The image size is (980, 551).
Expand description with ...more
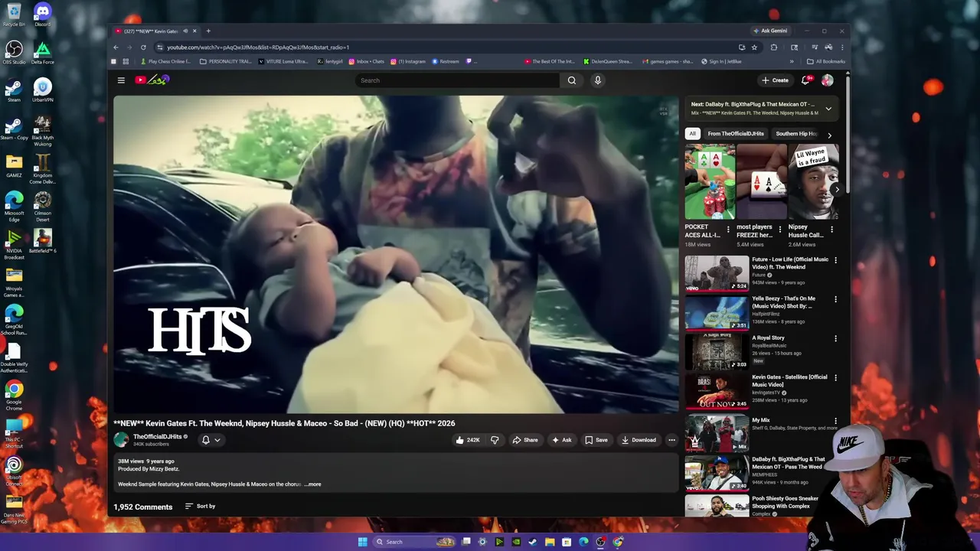(x=313, y=484)
